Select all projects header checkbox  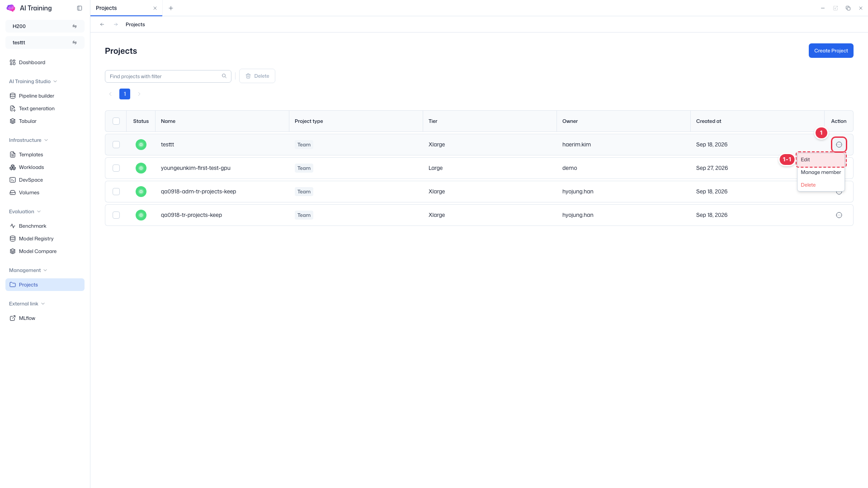coord(116,121)
